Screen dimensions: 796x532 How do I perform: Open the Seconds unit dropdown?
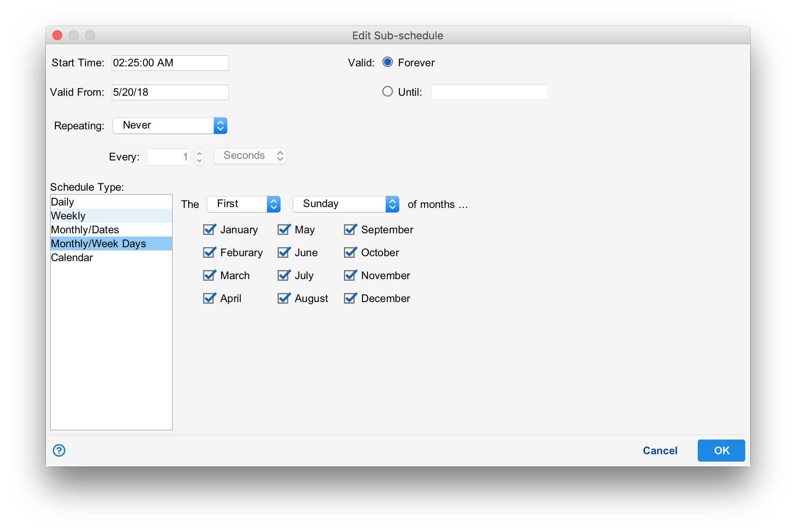pos(250,156)
